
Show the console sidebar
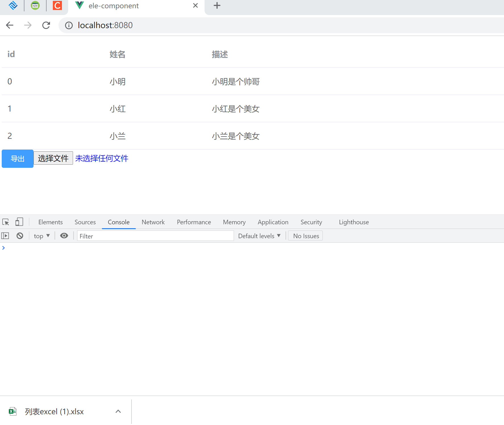click(5, 236)
